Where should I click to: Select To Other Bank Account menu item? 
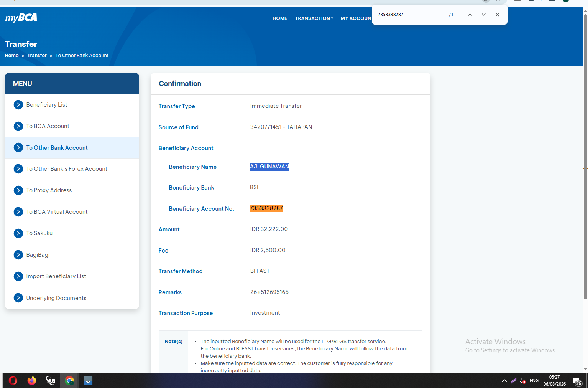(72, 148)
